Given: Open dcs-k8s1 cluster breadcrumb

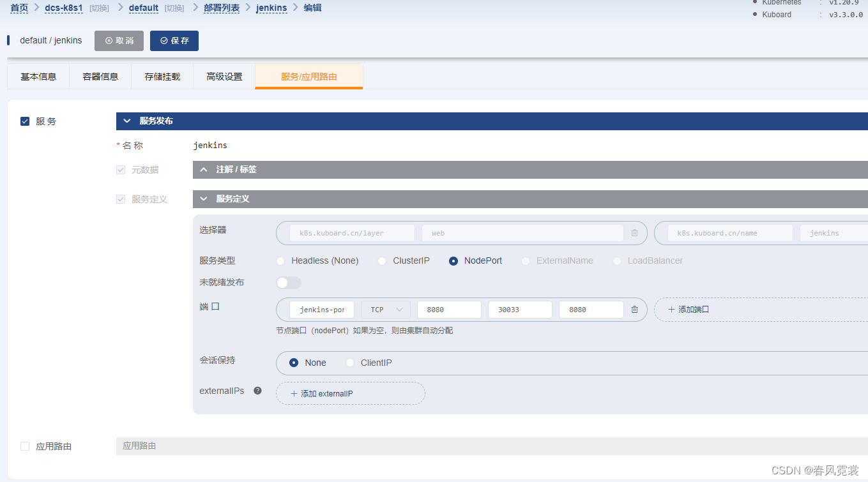Looking at the screenshot, I should pos(64,8).
